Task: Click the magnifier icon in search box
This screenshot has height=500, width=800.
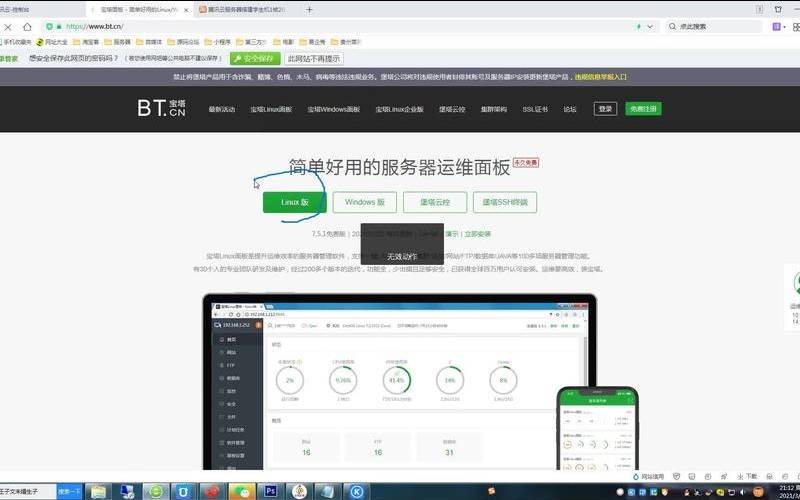Action: click(672, 27)
